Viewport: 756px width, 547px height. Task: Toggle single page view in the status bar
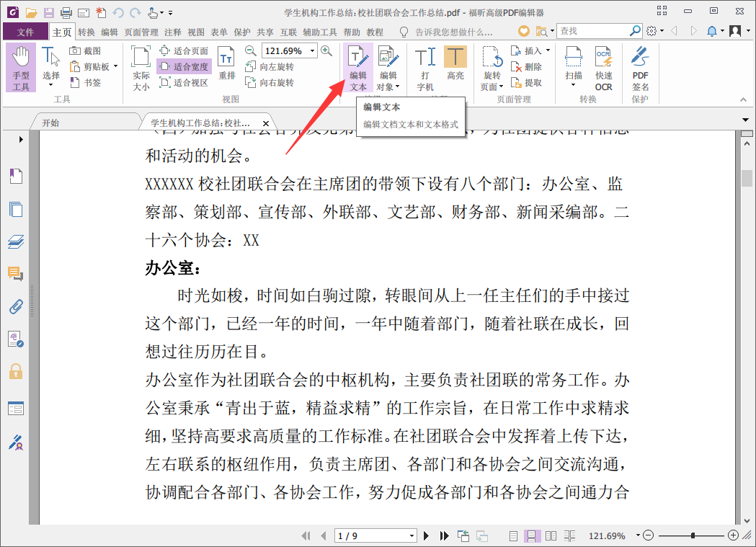[x=513, y=535]
